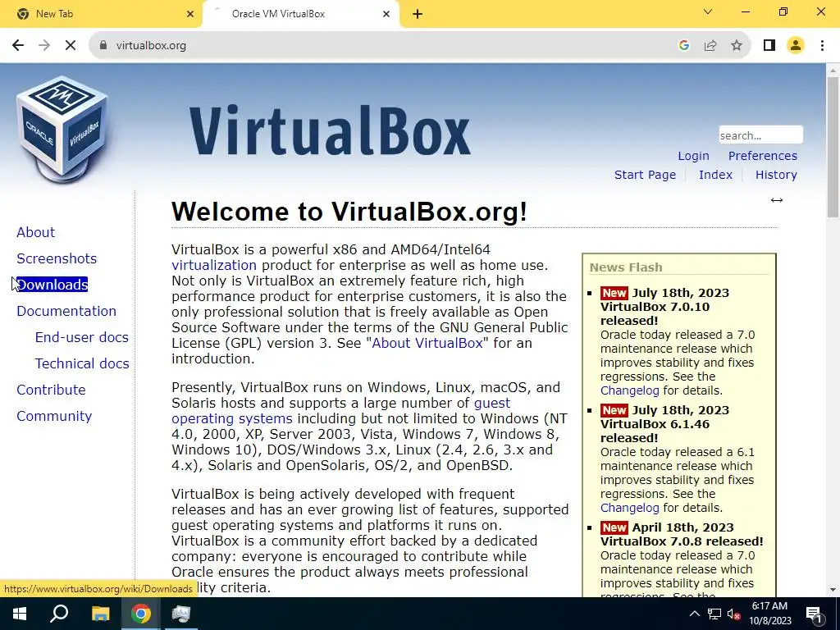Image resolution: width=840 pixels, height=630 pixels.
Task: Open the pinned computer-and-mouse app on the taskbar
Action: click(181, 614)
